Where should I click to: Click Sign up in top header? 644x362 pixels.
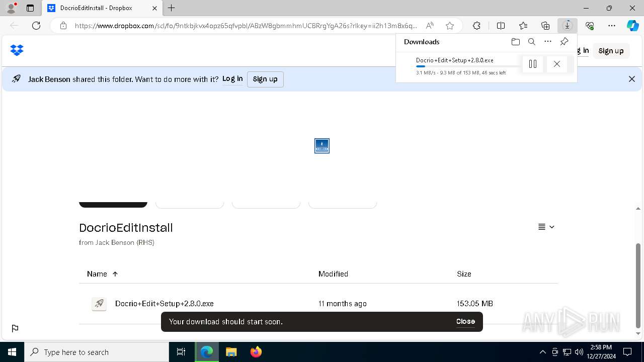click(611, 51)
